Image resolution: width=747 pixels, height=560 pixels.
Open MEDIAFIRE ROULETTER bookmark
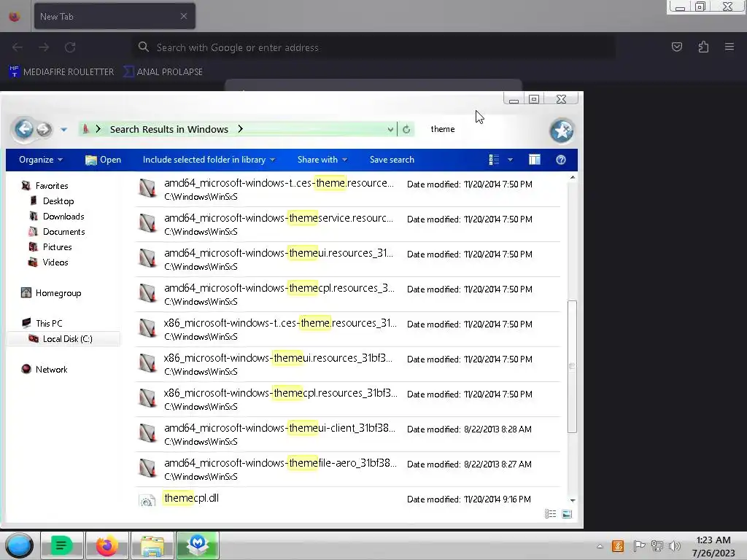pos(62,72)
